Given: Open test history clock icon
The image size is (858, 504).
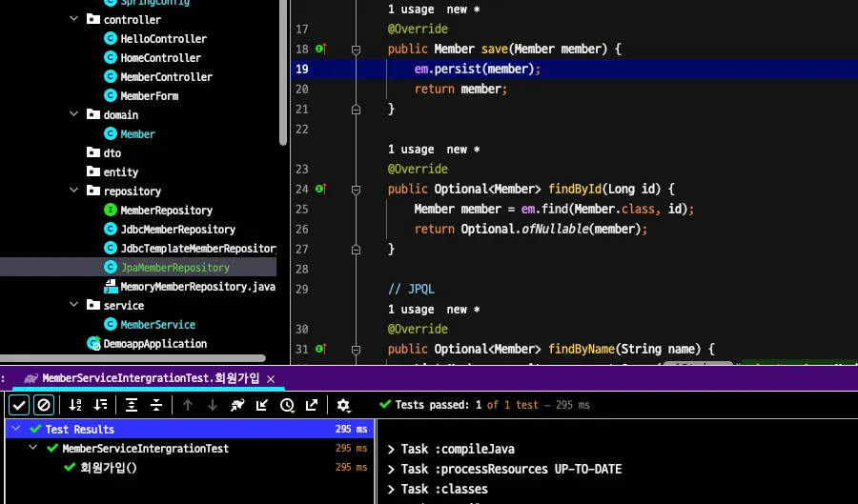Looking at the screenshot, I should [x=287, y=405].
